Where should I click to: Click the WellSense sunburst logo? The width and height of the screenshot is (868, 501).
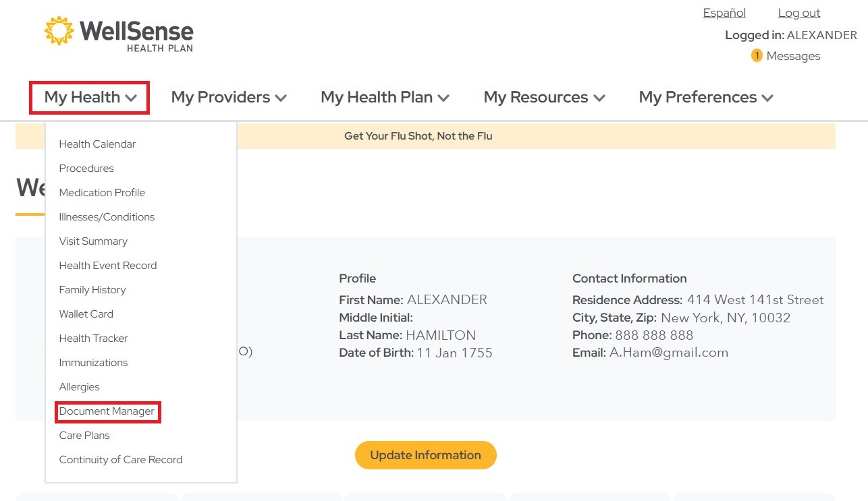[59, 30]
